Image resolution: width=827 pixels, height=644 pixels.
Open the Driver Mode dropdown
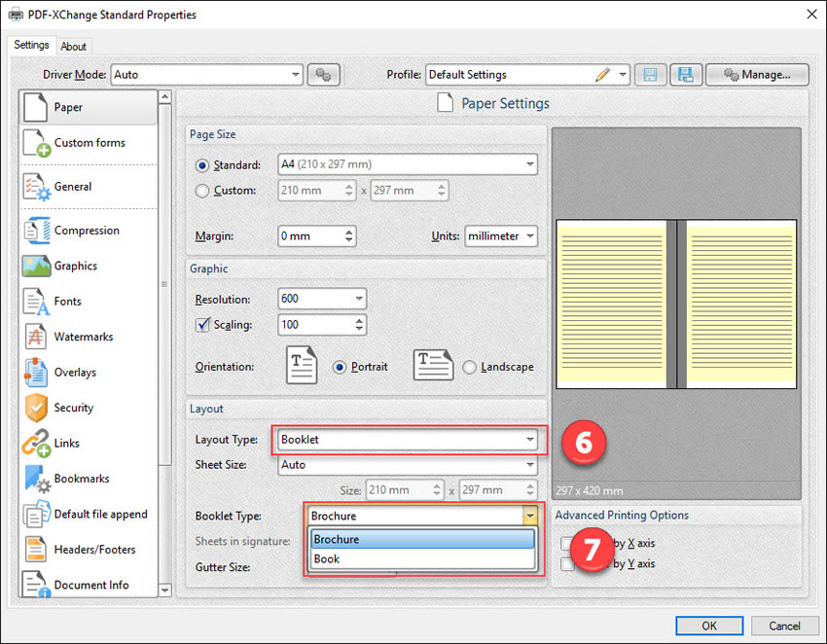pyautogui.click(x=206, y=75)
